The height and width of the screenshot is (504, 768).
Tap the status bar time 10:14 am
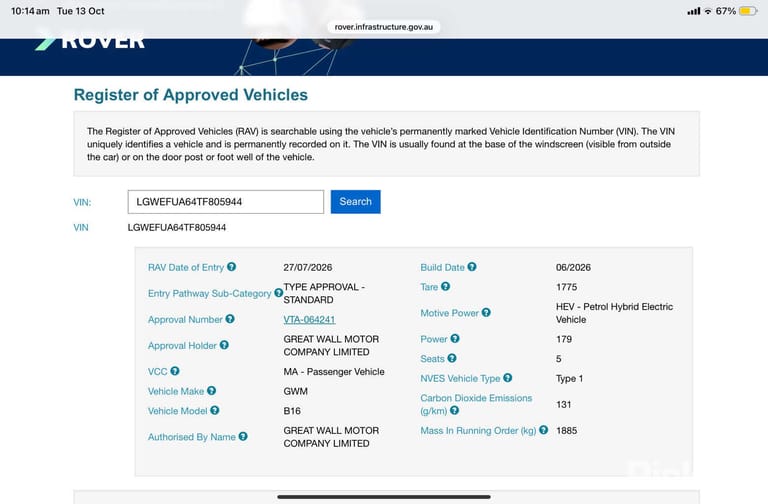30,11
